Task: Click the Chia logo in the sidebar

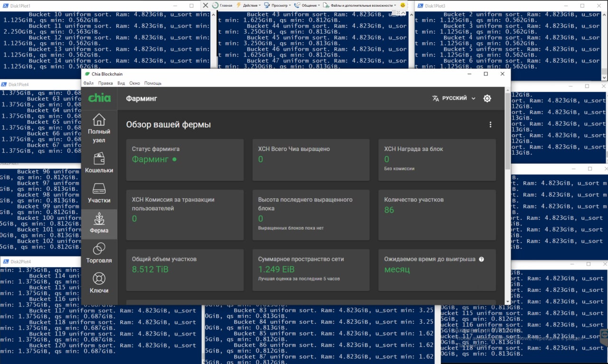Action: pos(99,98)
